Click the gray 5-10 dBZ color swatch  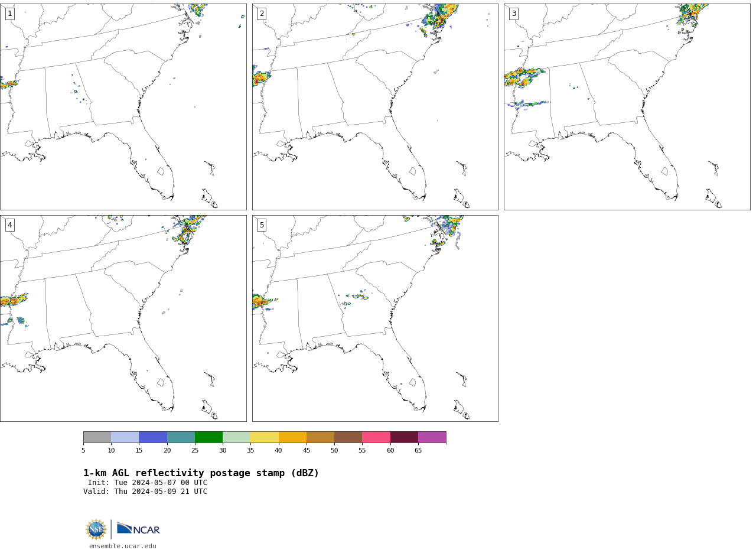point(97,437)
